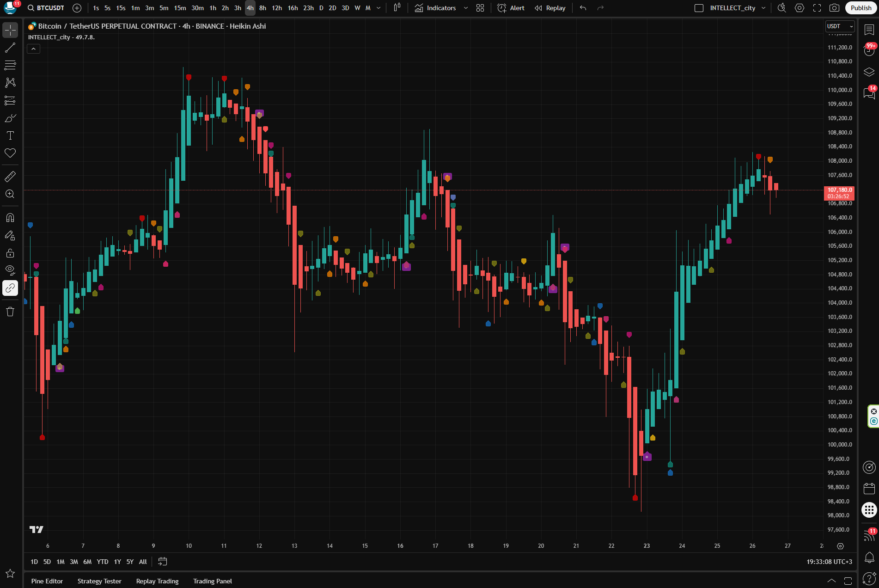The height and width of the screenshot is (588, 879).
Task: Open the Alerts bell in right sidebar
Action: (869, 557)
